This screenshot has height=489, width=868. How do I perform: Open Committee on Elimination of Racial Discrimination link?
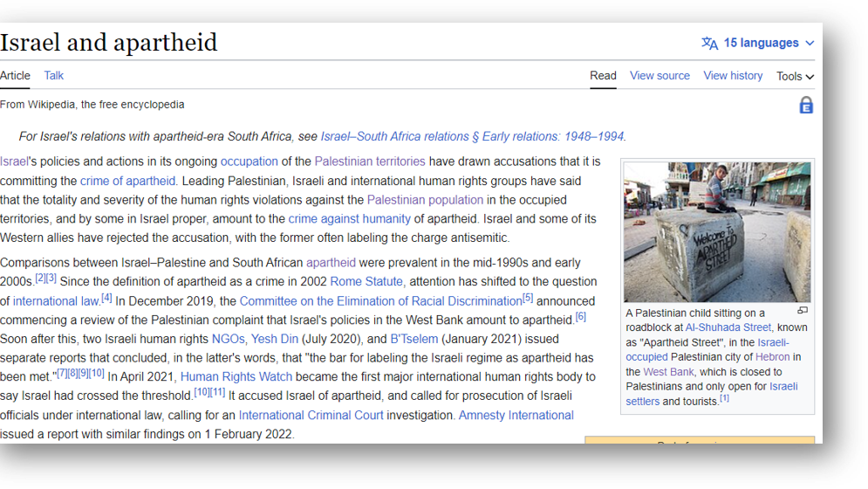tap(381, 301)
